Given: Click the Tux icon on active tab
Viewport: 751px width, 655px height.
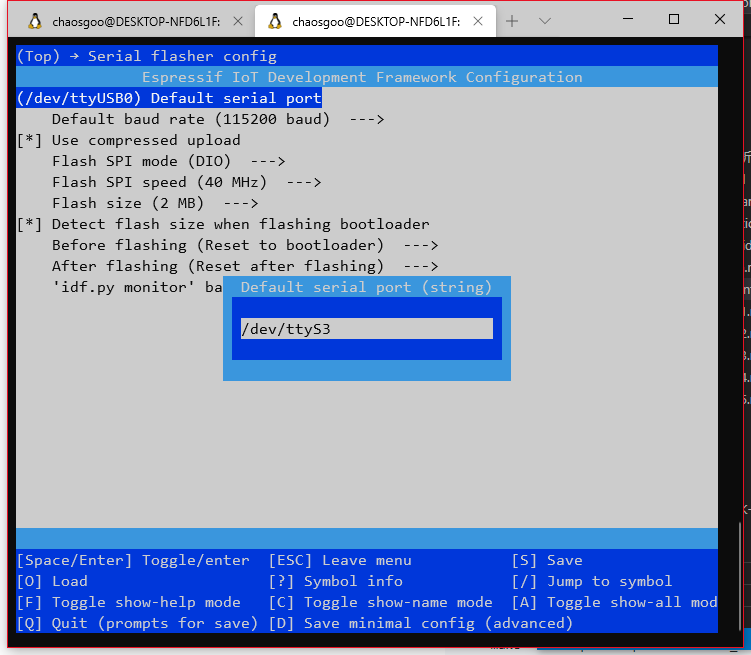Looking at the screenshot, I should pos(273,21).
